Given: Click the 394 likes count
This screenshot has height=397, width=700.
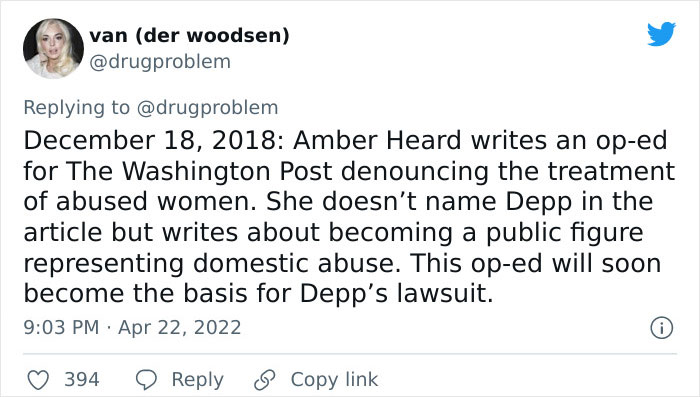Looking at the screenshot, I should coord(82,380).
